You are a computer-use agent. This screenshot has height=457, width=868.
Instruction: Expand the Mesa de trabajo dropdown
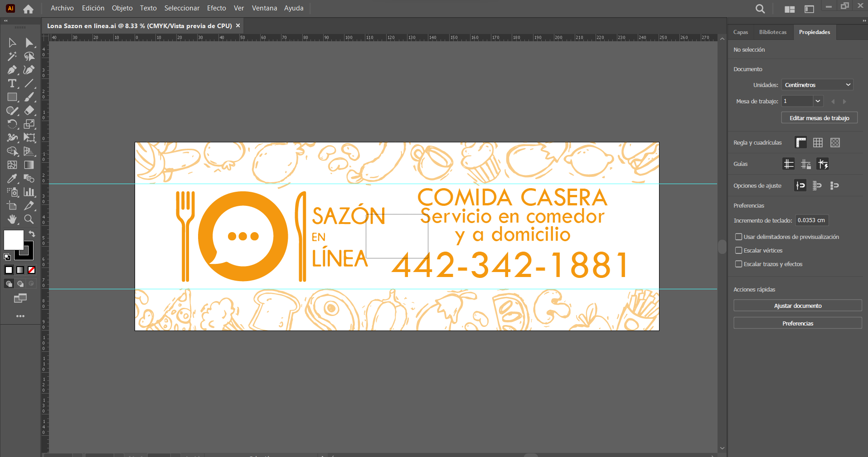tap(818, 101)
